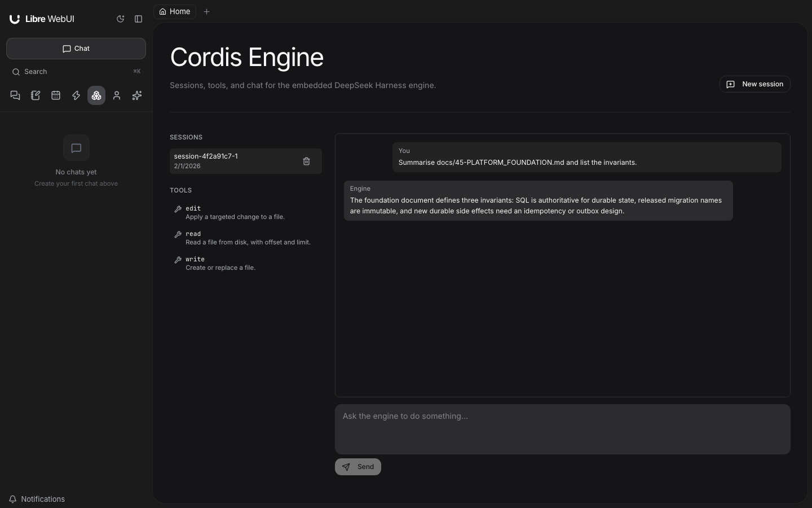Open the lightning bolt icon section
The width and height of the screenshot is (812, 508).
coord(76,95)
